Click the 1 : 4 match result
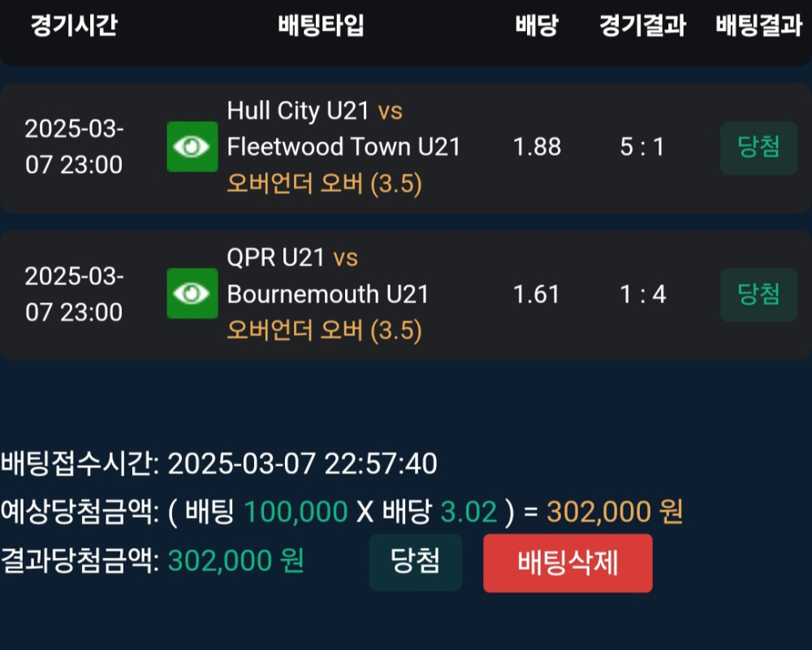The width and height of the screenshot is (812, 650). tap(642, 293)
